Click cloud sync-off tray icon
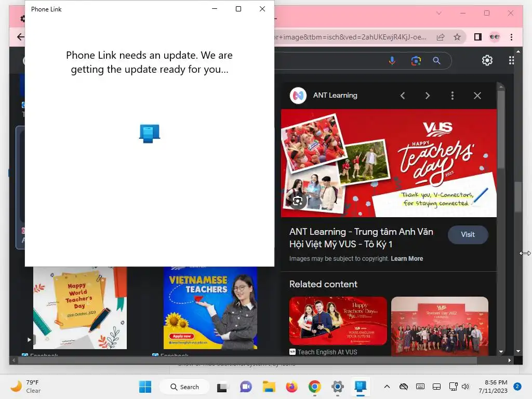 tap(403, 387)
